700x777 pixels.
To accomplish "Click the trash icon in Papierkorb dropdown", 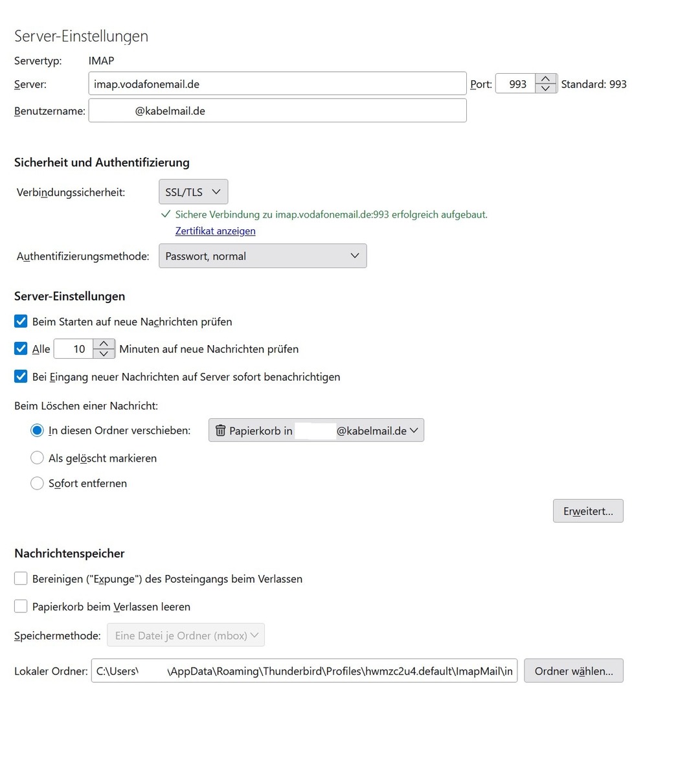I will click(x=220, y=431).
